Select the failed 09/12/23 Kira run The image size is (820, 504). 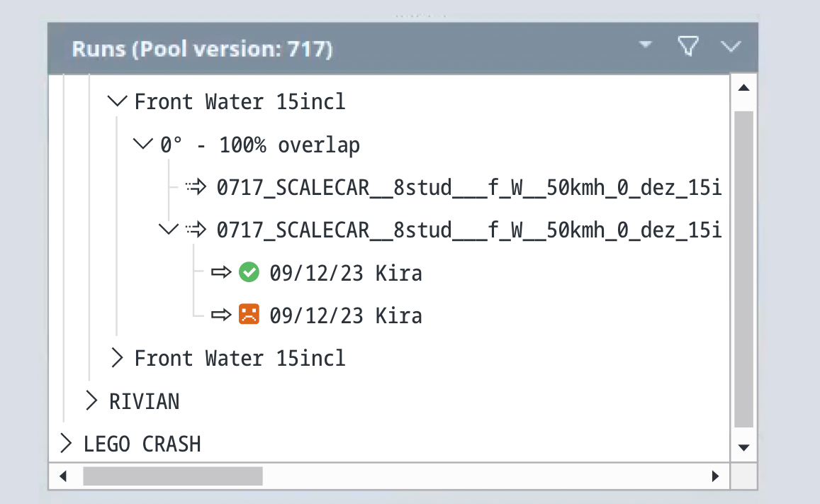pos(346,315)
